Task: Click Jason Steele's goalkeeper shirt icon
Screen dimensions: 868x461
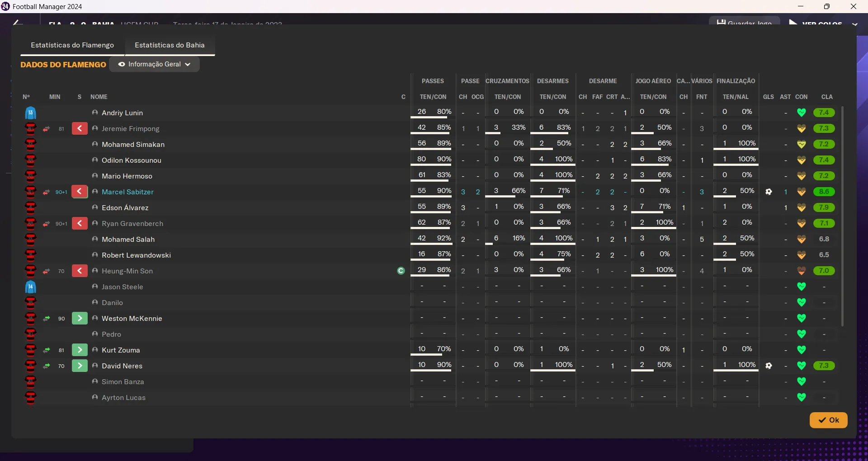Action: click(x=30, y=287)
